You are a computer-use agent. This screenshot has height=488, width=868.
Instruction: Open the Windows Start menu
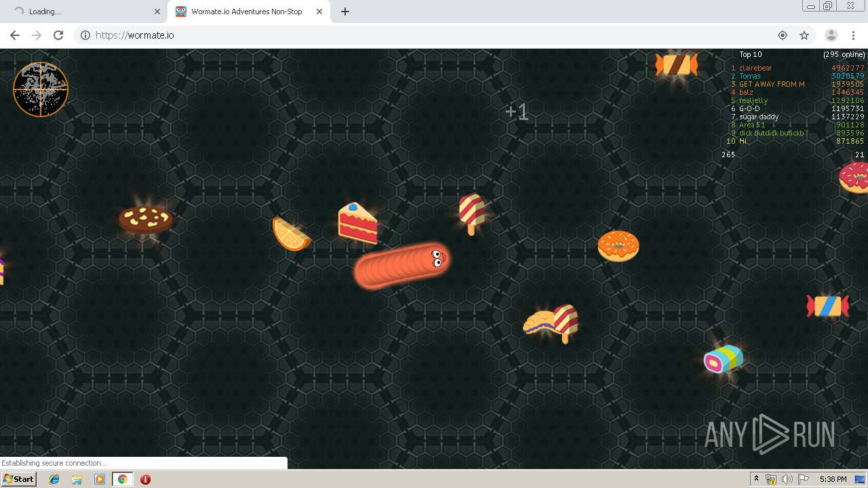(x=19, y=479)
